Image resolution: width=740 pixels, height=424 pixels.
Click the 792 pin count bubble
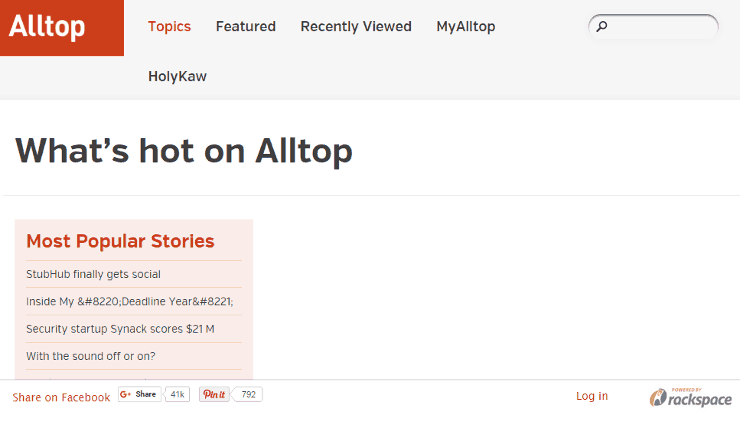click(x=248, y=394)
